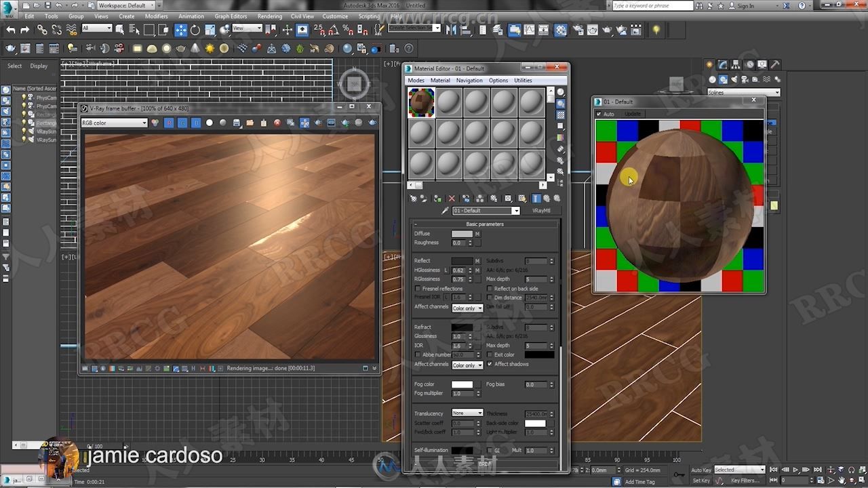The width and height of the screenshot is (868, 488).
Task: Click Exit color black swatch
Action: 539,354
